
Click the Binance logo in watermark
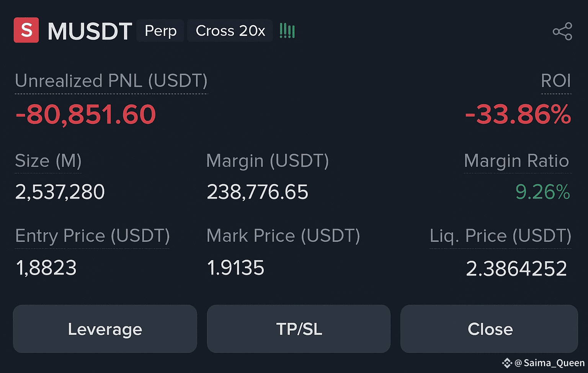[507, 363]
